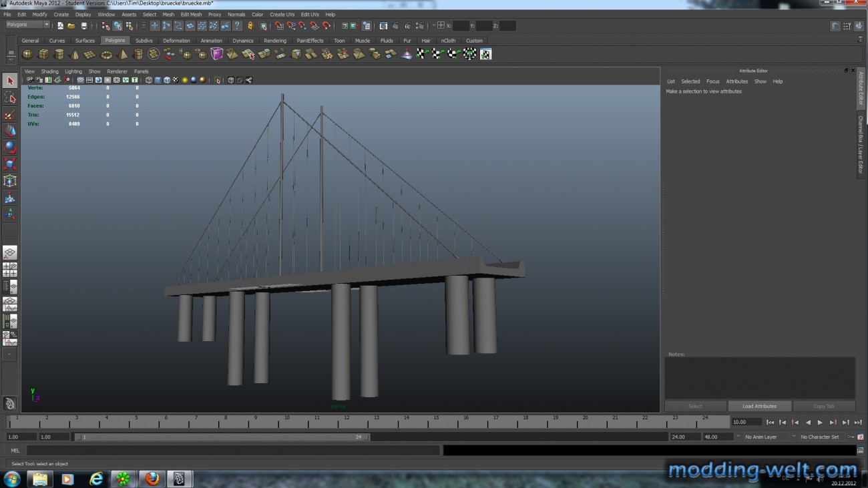This screenshot has height=488, width=868.
Task: Open the Polygons menu set dropdown
Action: coord(27,25)
